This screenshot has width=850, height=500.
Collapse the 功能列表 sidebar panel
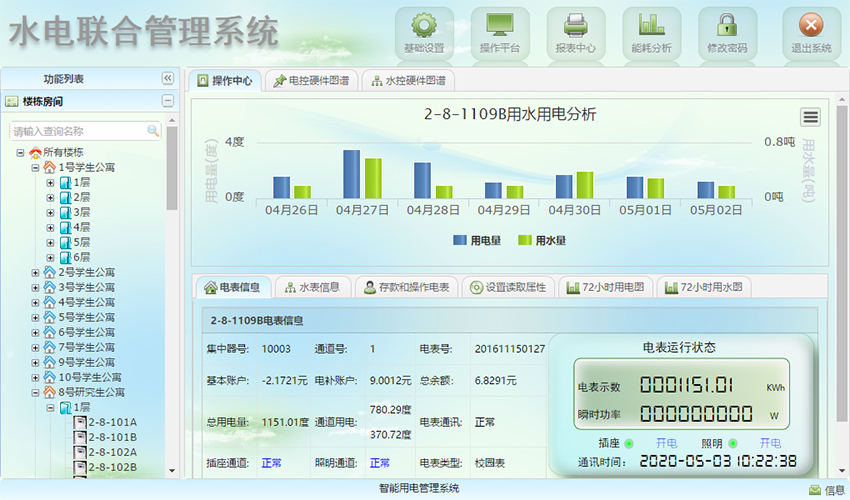[168, 79]
